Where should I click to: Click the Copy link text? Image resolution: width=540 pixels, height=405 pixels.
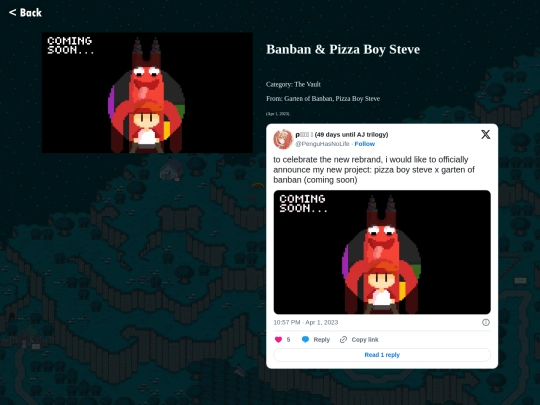pyautogui.click(x=365, y=340)
